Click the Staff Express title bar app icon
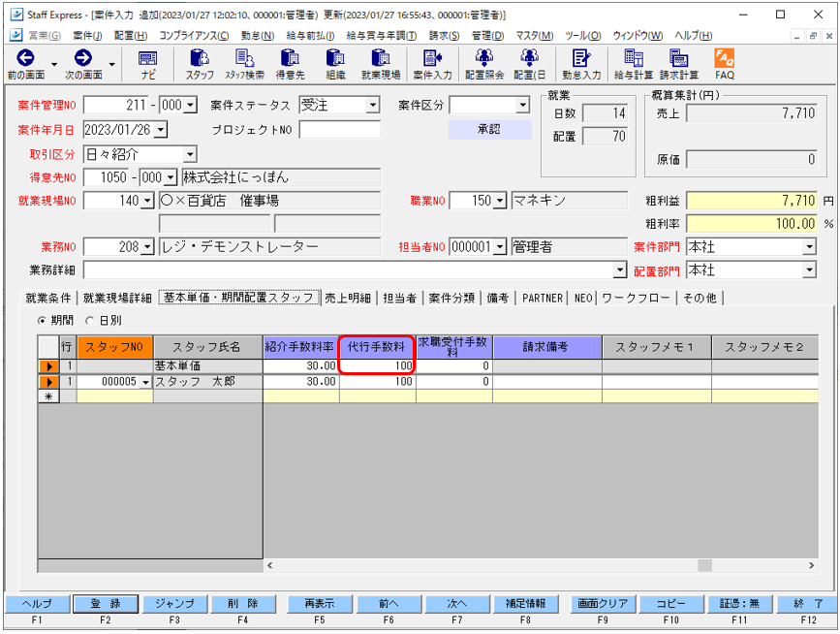The height and width of the screenshot is (634, 840). coord(16,15)
